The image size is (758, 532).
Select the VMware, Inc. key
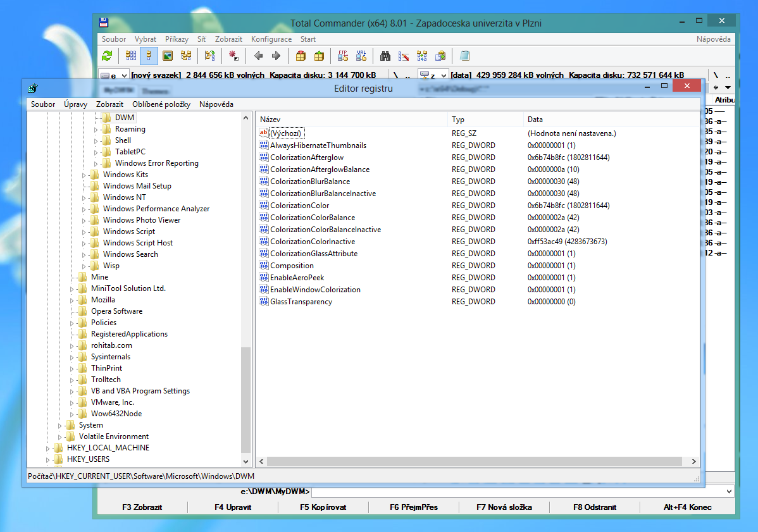click(x=112, y=402)
